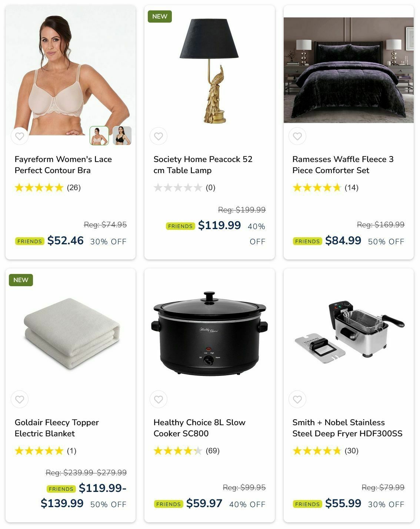Select the black bra color thumbnail
This screenshot has height=529, width=420.
point(122,136)
